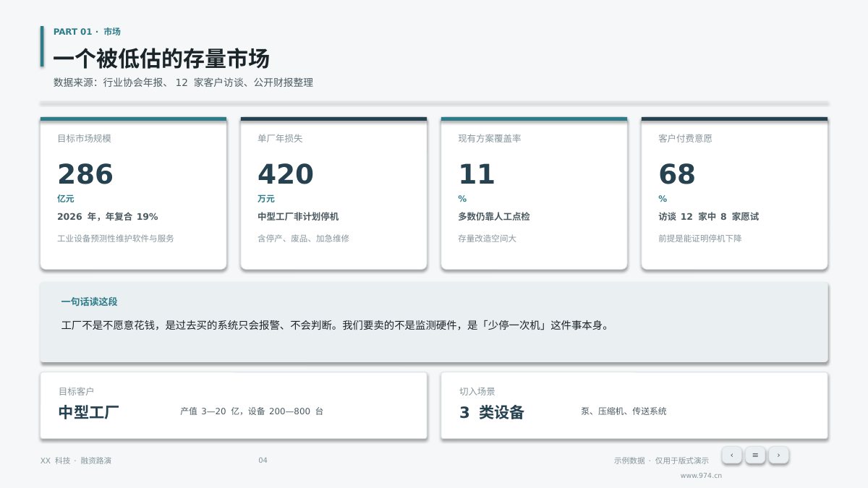Open the www.974.cn link
This screenshot has width=868, height=488.
[x=701, y=476]
